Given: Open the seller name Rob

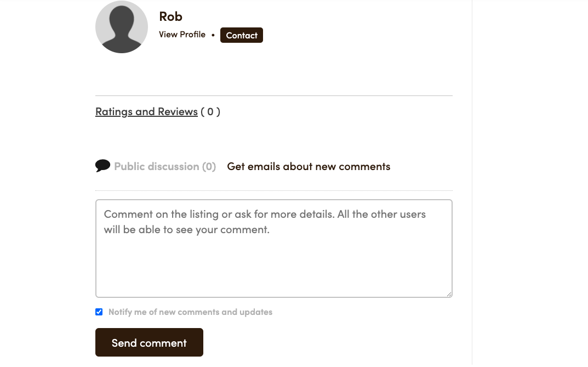Looking at the screenshot, I should 170,16.
